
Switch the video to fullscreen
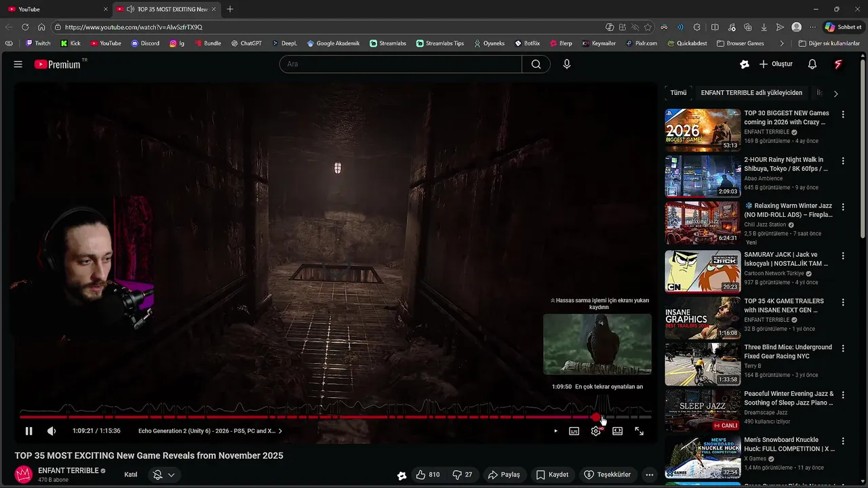tap(639, 431)
